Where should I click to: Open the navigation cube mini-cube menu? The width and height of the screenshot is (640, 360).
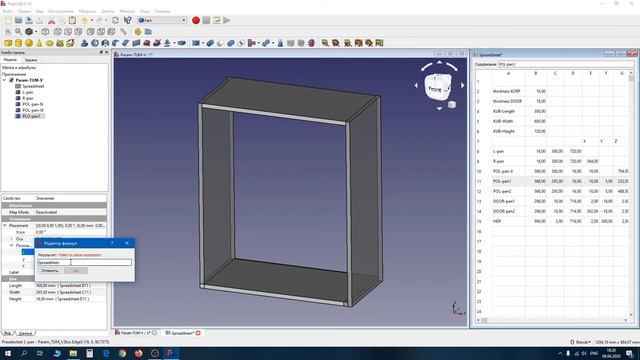pos(452,104)
